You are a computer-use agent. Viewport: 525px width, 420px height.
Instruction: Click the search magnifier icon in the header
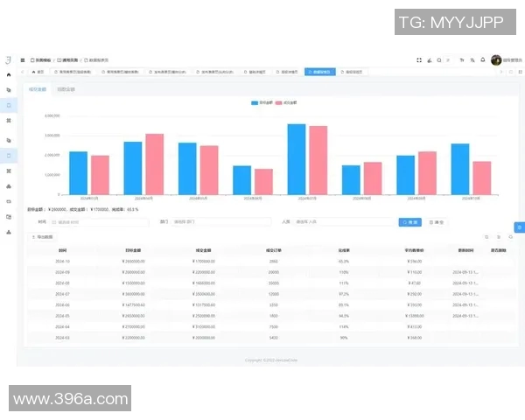[439, 60]
